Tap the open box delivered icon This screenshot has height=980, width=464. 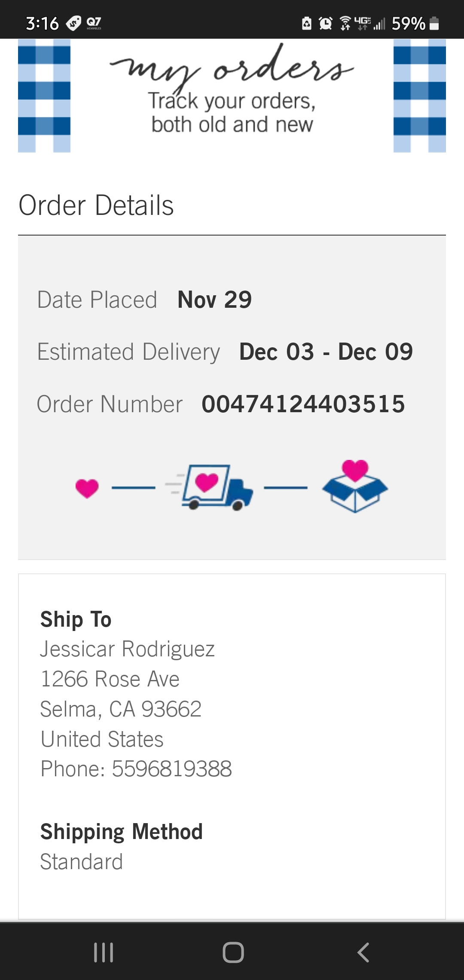[355, 487]
